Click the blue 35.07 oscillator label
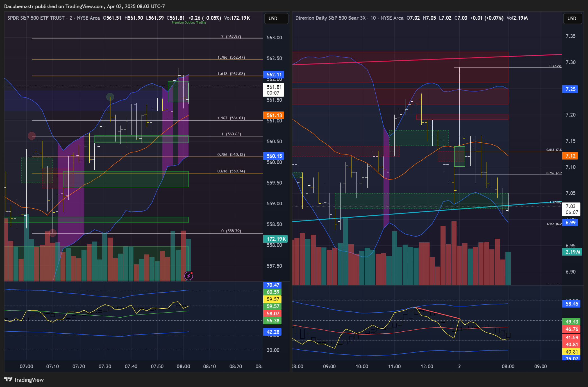588x387 pixels. coord(571,358)
